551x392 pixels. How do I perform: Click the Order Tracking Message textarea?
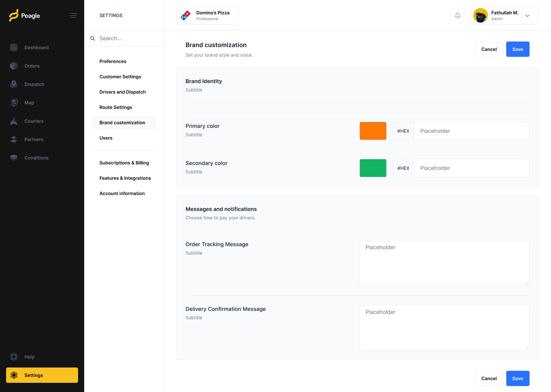[445, 263]
